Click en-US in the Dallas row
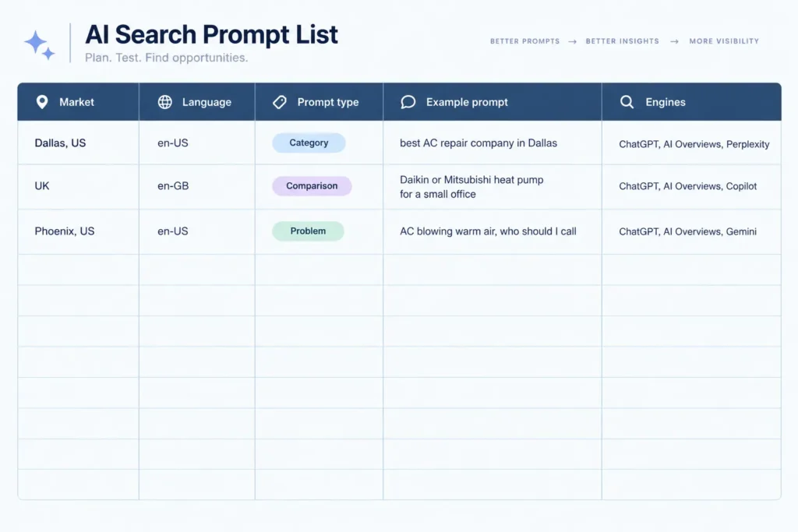Image resolution: width=798 pixels, height=532 pixels. point(172,143)
